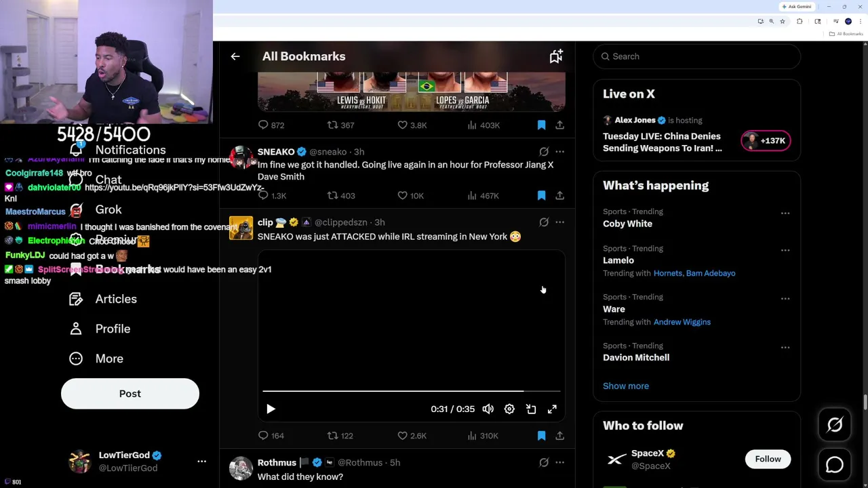The image size is (868, 488).
Task: Open video settings gear
Action: pyautogui.click(x=509, y=409)
